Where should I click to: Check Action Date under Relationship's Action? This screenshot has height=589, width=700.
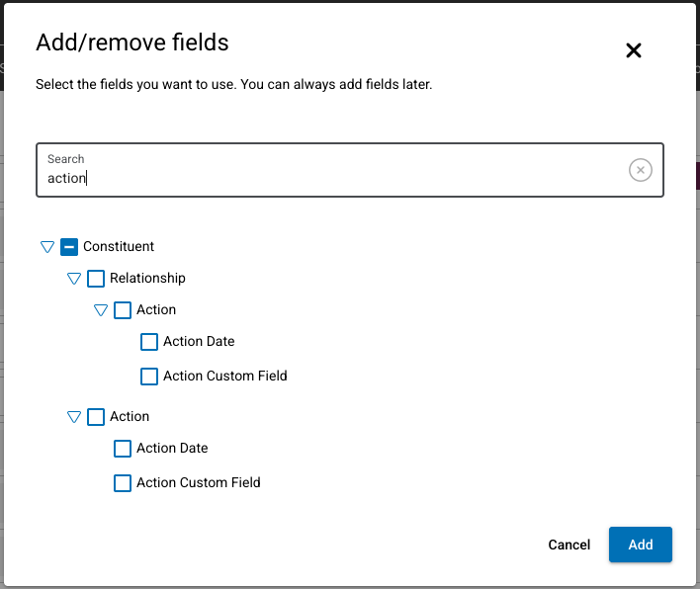pyautogui.click(x=149, y=342)
